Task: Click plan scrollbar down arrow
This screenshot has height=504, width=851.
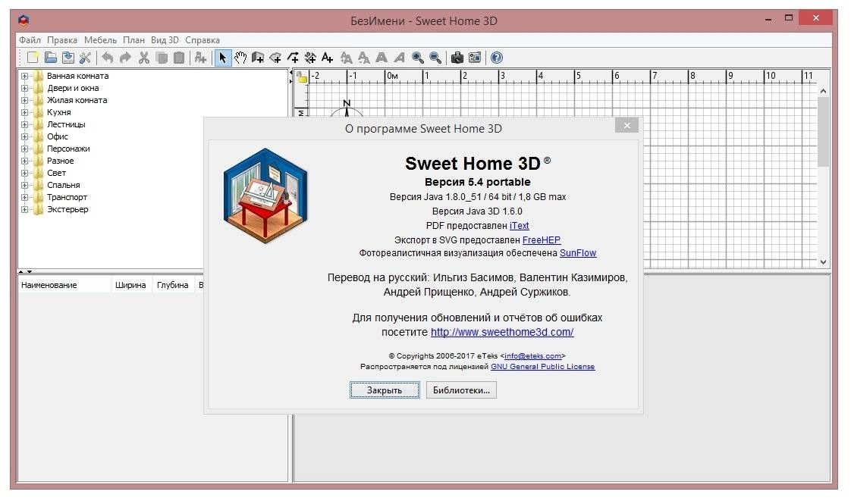Action: 824,262
